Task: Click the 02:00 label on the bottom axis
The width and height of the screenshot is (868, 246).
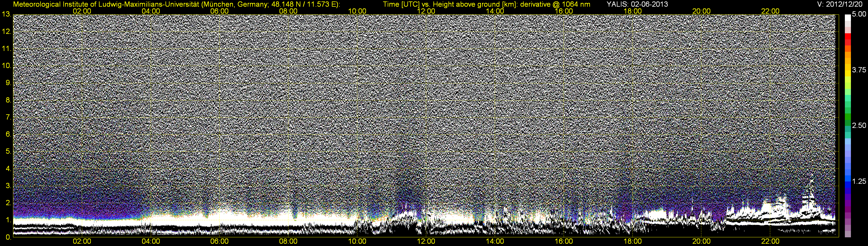Action: point(82,242)
